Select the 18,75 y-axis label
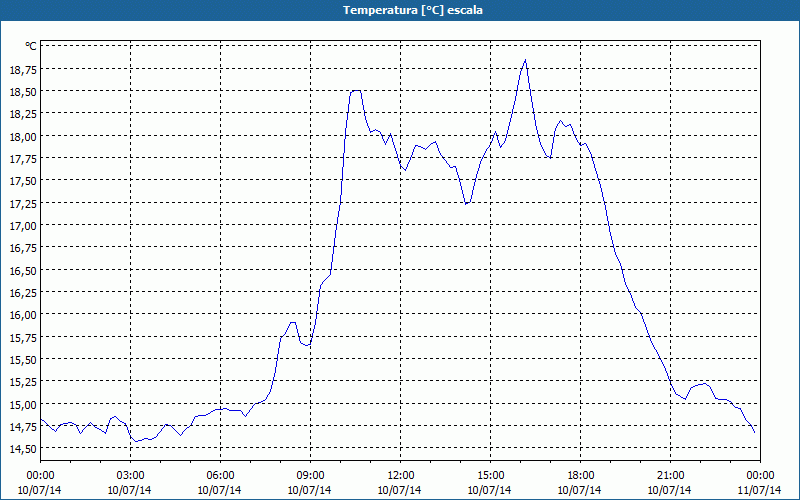The height and width of the screenshot is (500, 800). click(23, 69)
